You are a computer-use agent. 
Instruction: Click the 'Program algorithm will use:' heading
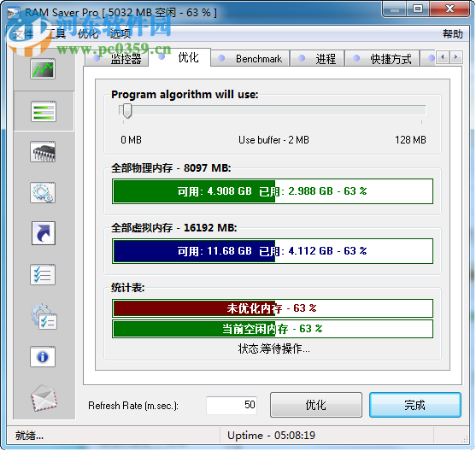pyautogui.click(x=185, y=95)
